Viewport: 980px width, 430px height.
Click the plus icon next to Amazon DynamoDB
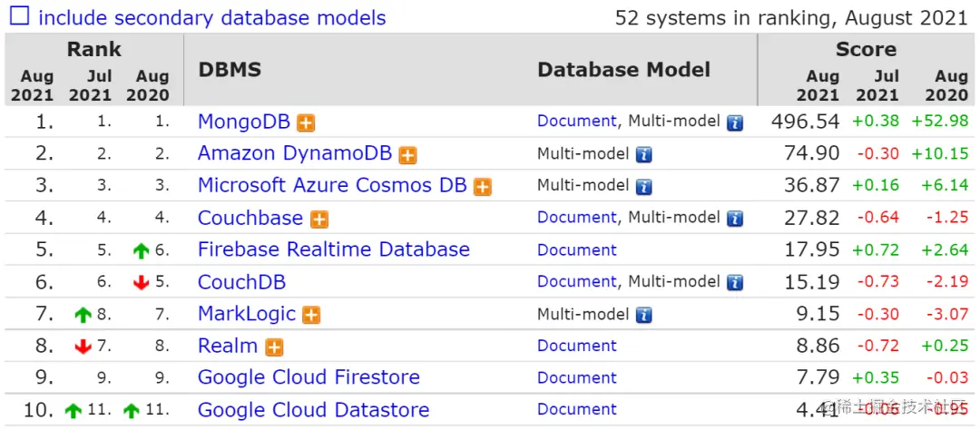point(408,155)
